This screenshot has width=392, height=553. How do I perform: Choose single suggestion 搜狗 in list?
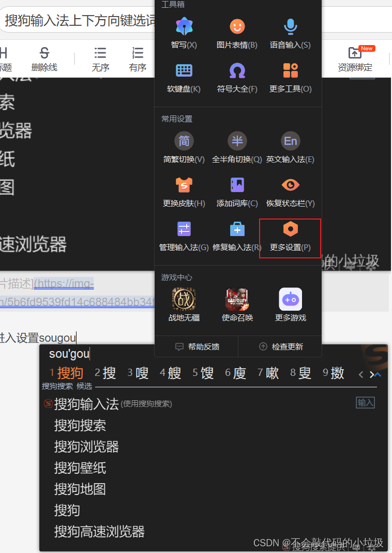(x=67, y=510)
